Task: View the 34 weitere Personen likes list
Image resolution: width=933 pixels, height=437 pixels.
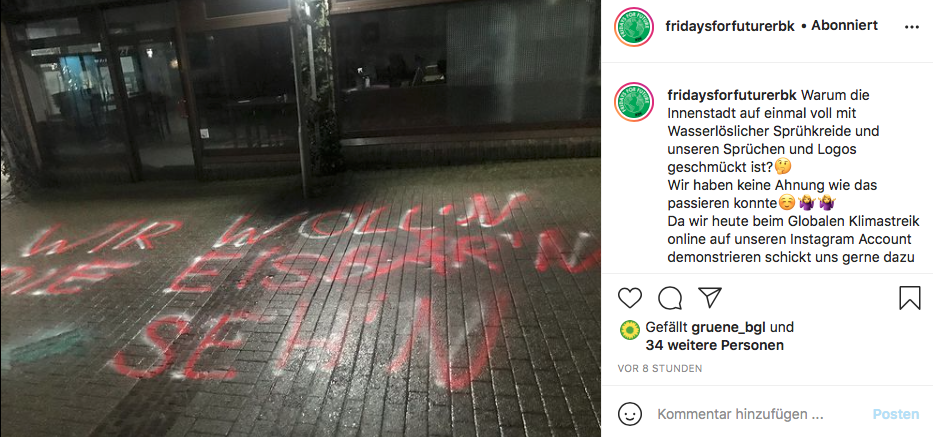Action: pos(715,345)
